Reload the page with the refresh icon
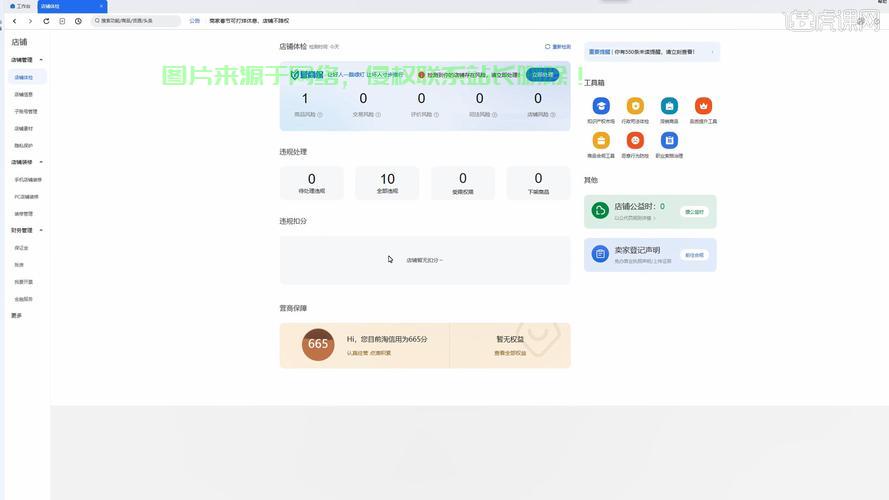Screen dimensions: 889x500 tap(46, 21)
